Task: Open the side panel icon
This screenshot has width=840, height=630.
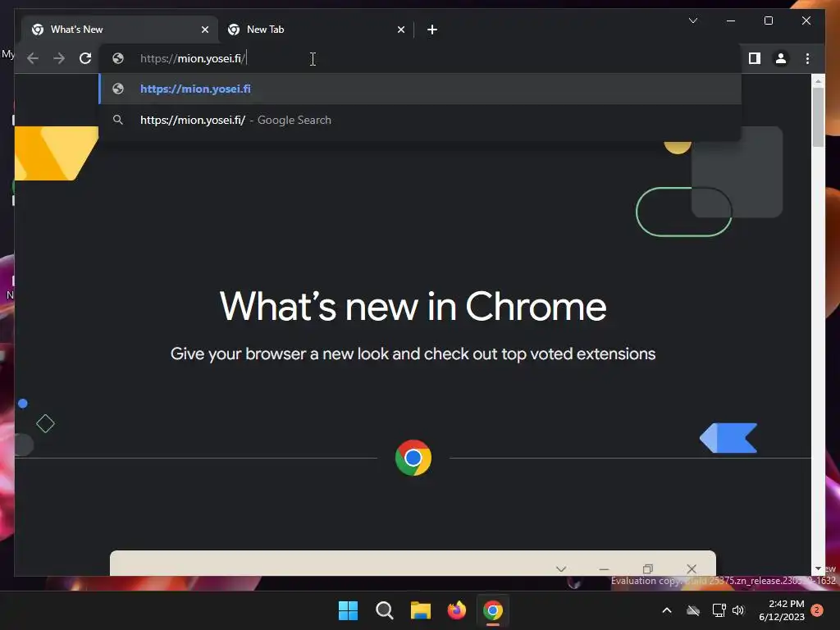Action: [x=755, y=58]
